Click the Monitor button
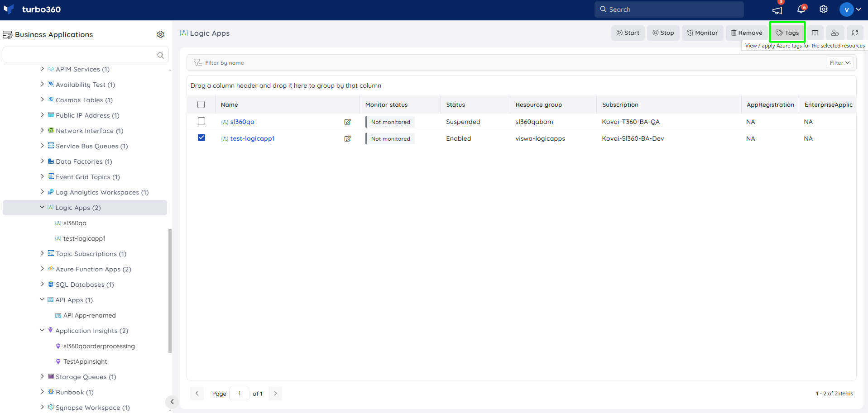The width and height of the screenshot is (868, 413). 702,33
